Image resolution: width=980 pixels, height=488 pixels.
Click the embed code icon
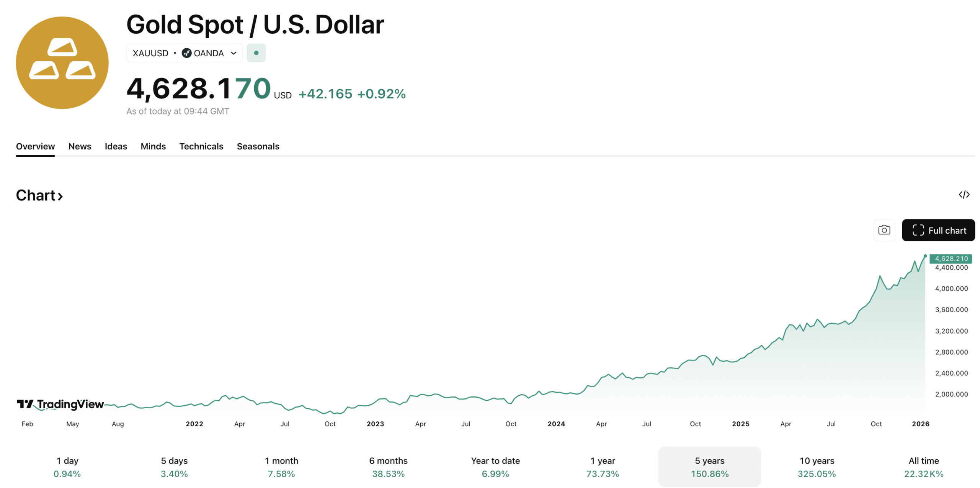pyautogui.click(x=965, y=194)
